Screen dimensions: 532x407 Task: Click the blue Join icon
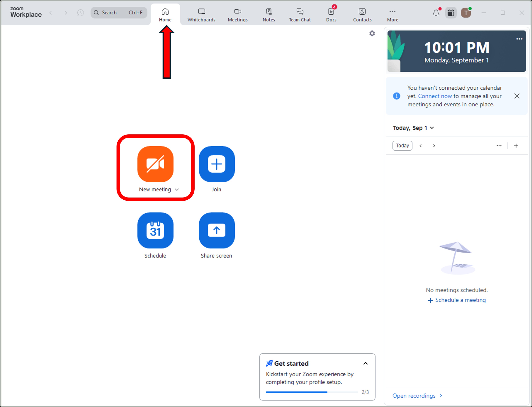(216, 164)
